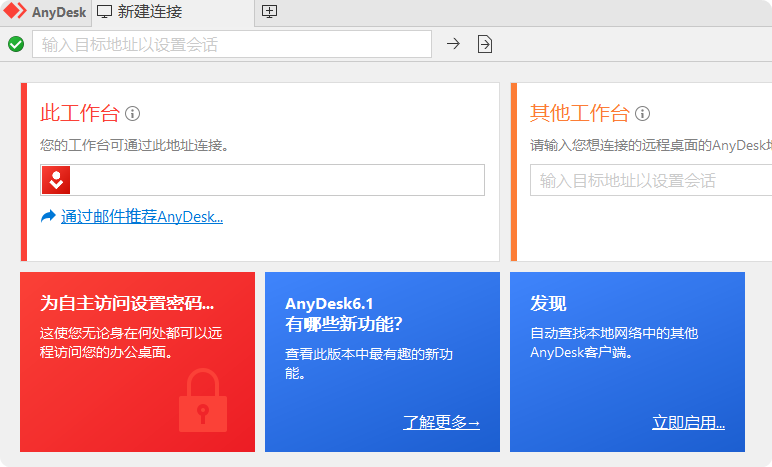Click the green connection status checkmark
This screenshot has width=772, height=467.
[15, 44]
